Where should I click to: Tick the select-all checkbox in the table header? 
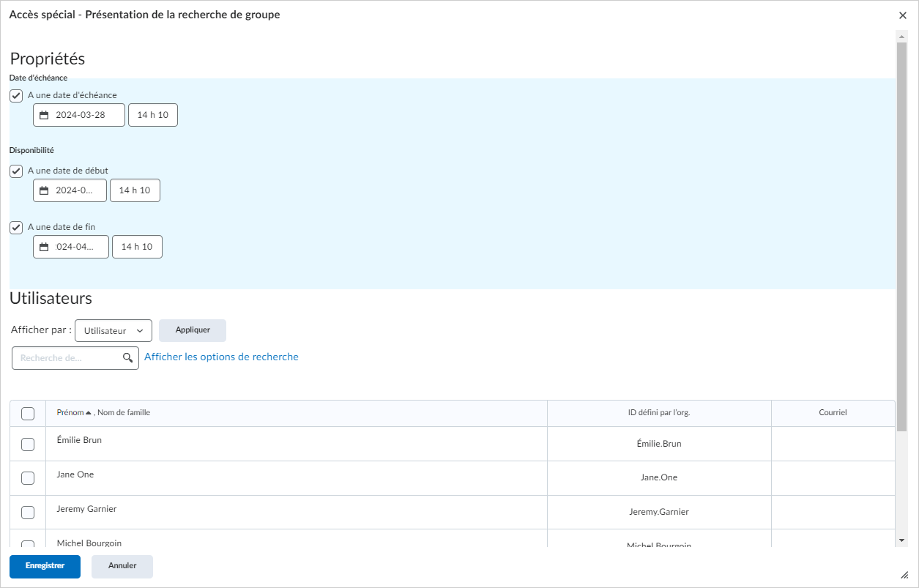click(x=28, y=414)
